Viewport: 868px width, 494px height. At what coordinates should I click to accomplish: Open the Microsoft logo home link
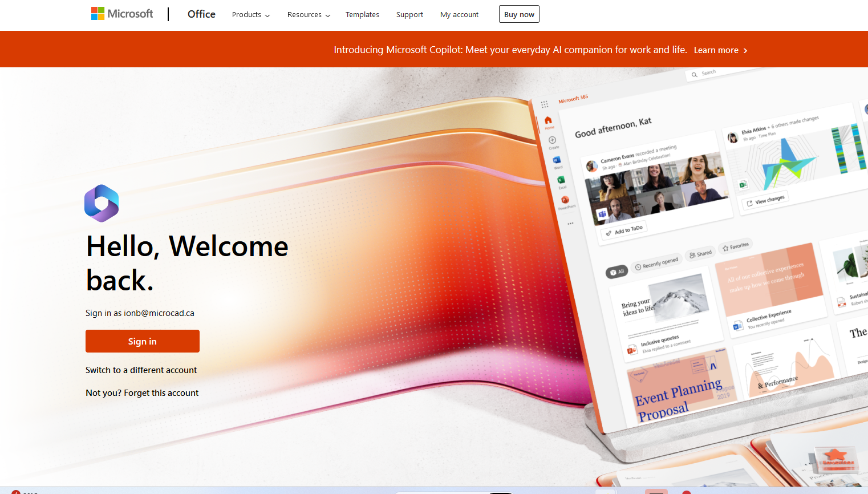[122, 14]
